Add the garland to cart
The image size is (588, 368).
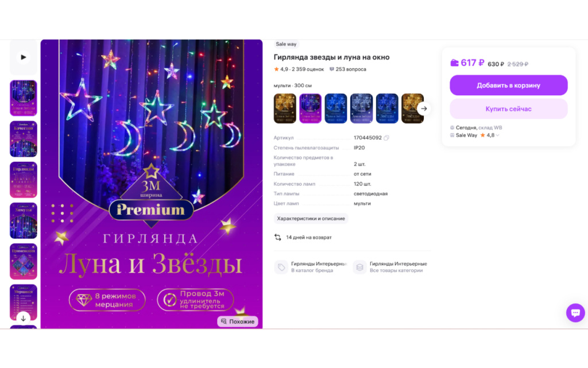509,85
